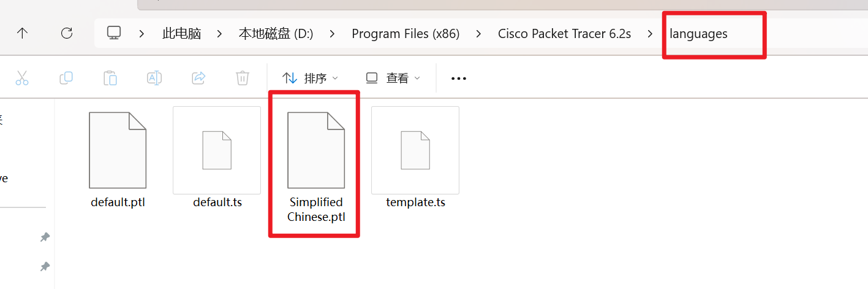
Task: Select the default.ts file
Action: click(217, 158)
